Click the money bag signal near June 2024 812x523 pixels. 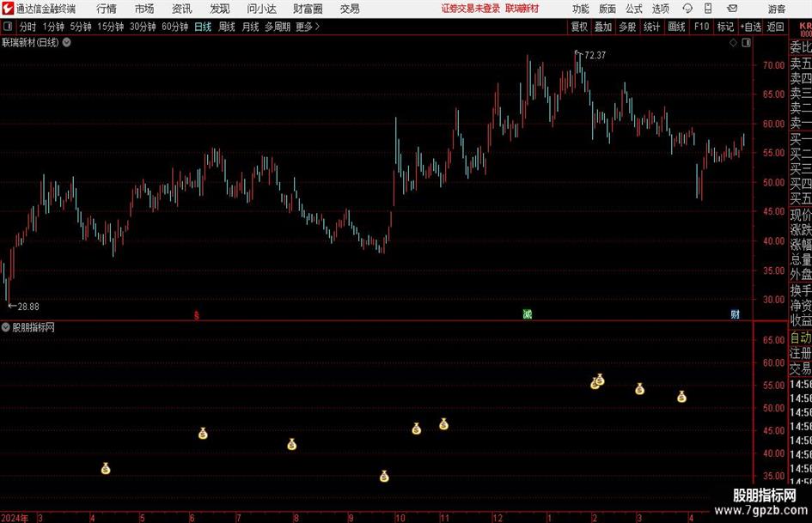pyautogui.click(x=203, y=434)
